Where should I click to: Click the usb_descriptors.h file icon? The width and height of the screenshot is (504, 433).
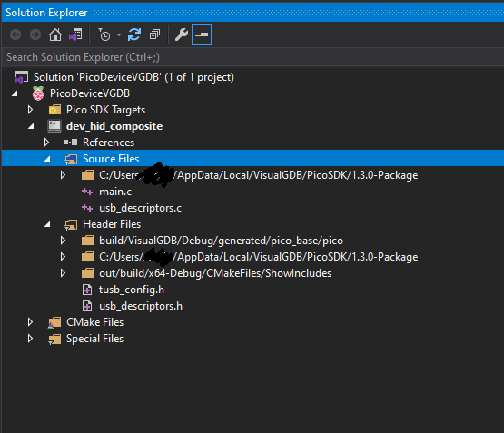click(87, 306)
